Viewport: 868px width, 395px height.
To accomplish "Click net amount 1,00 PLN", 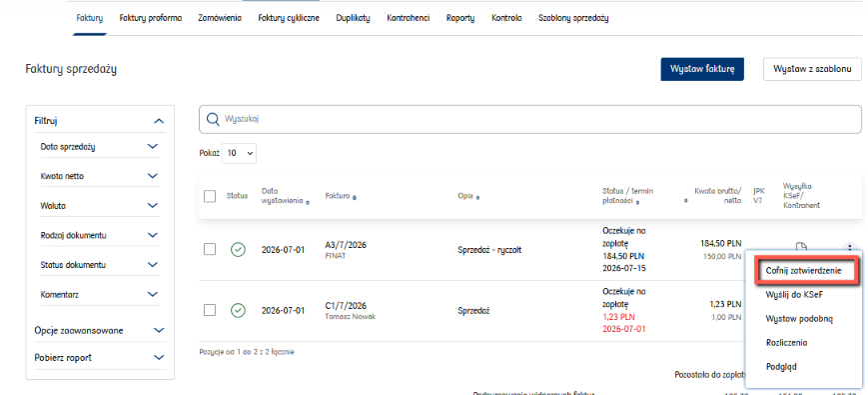I will coord(726,317).
